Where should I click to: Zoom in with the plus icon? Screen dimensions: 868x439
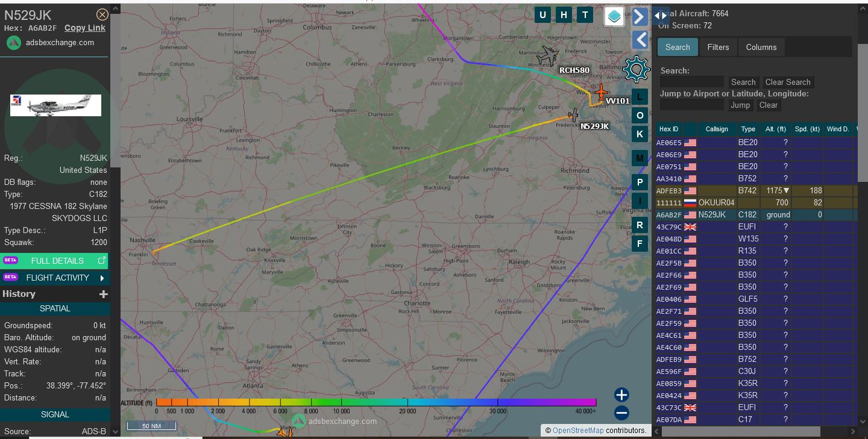(x=621, y=395)
